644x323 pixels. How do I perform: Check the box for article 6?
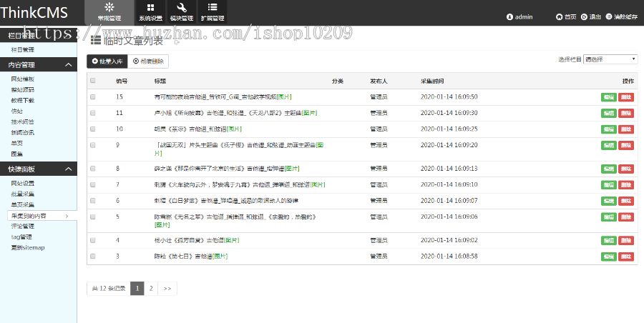93,201
